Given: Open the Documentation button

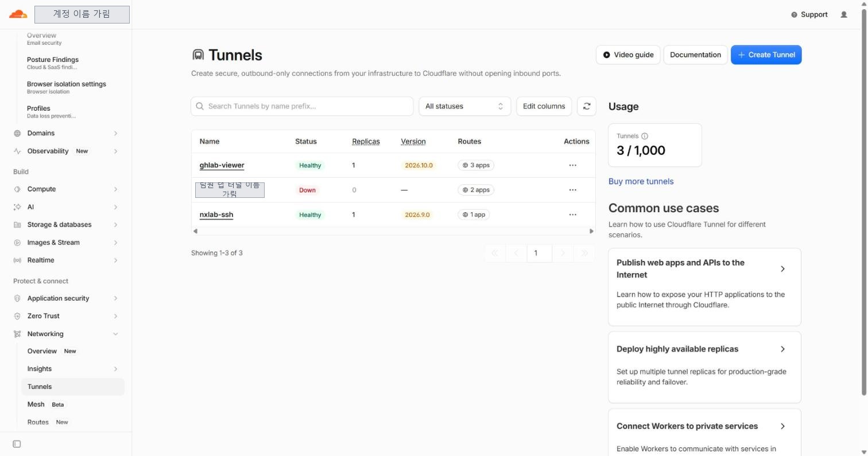Looking at the screenshot, I should (x=695, y=55).
